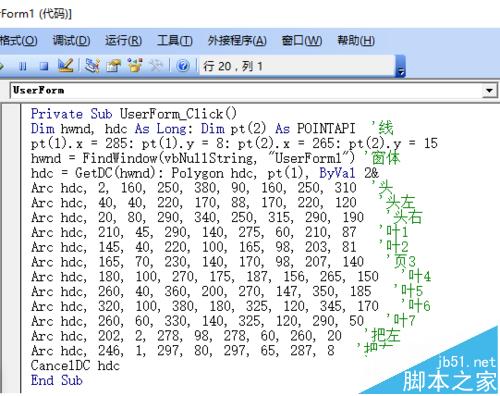
Task: Click the Reset (stop) toolbar icon
Action: (x=44, y=66)
